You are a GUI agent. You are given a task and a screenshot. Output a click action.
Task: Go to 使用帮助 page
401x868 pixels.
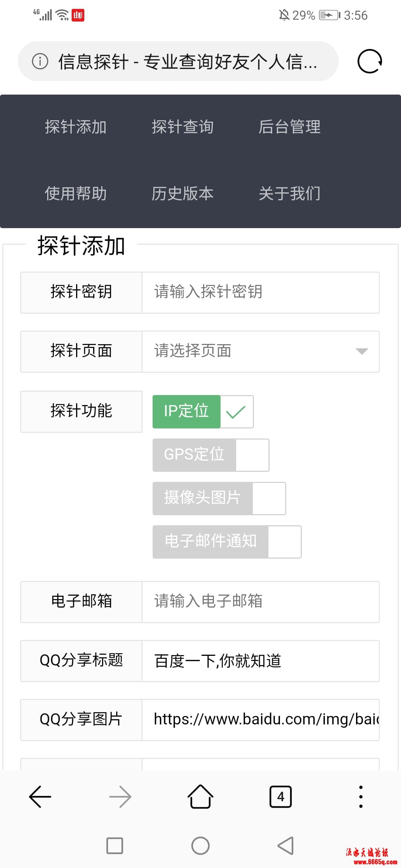(x=76, y=194)
